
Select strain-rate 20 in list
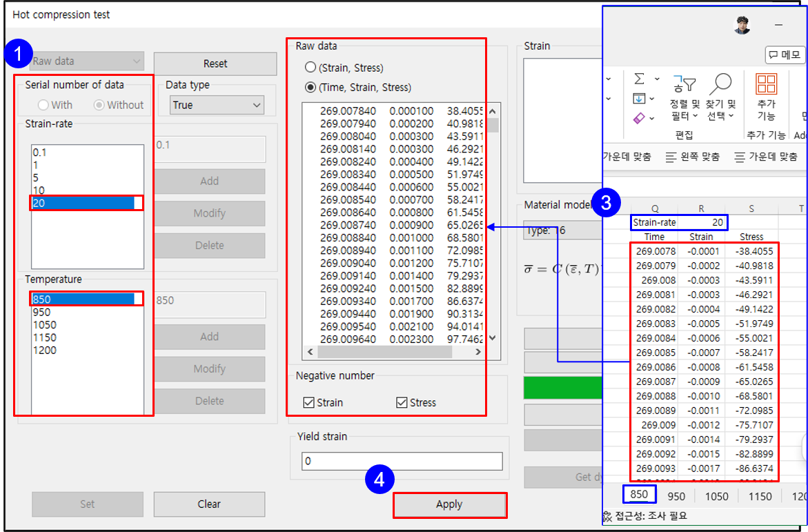pos(87,203)
